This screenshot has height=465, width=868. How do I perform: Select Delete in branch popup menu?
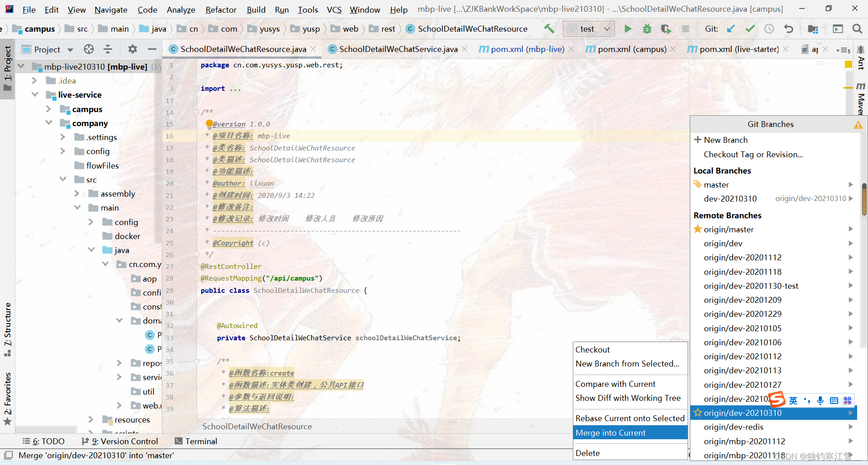click(x=630, y=453)
